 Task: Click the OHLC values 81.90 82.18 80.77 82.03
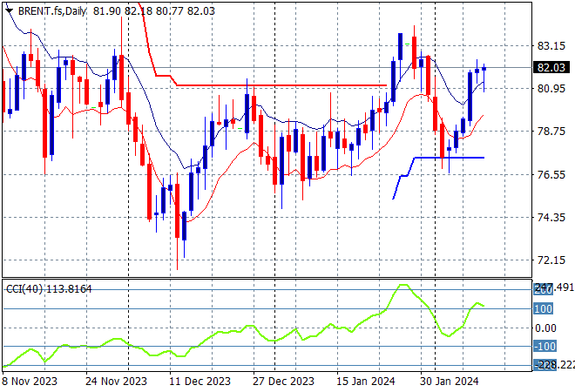[154, 11]
